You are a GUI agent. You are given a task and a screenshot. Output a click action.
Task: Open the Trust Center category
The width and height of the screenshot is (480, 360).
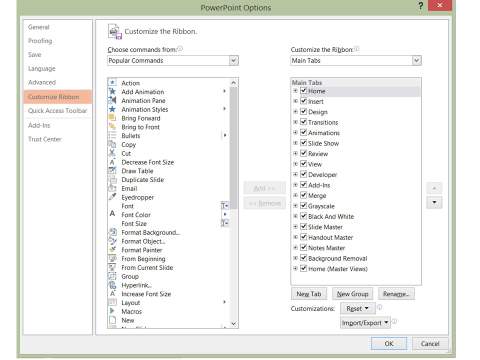(x=45, y=139)
